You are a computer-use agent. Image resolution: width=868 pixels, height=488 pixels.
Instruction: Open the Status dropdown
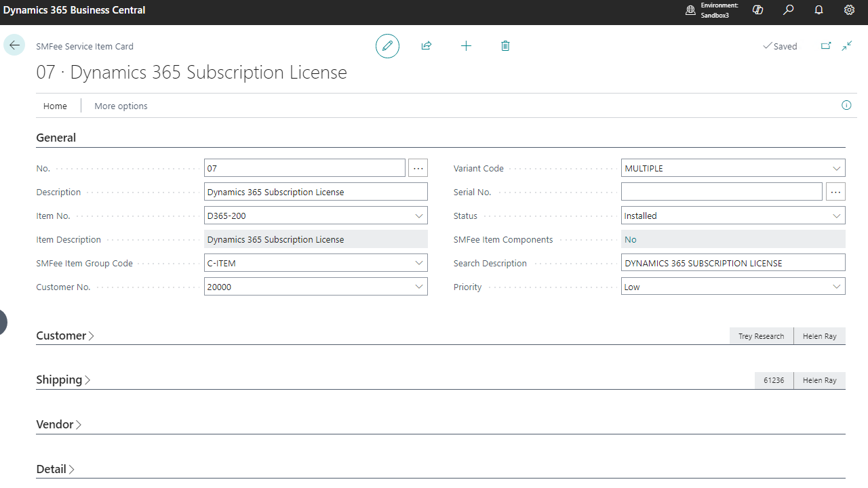tap(836, 216)
